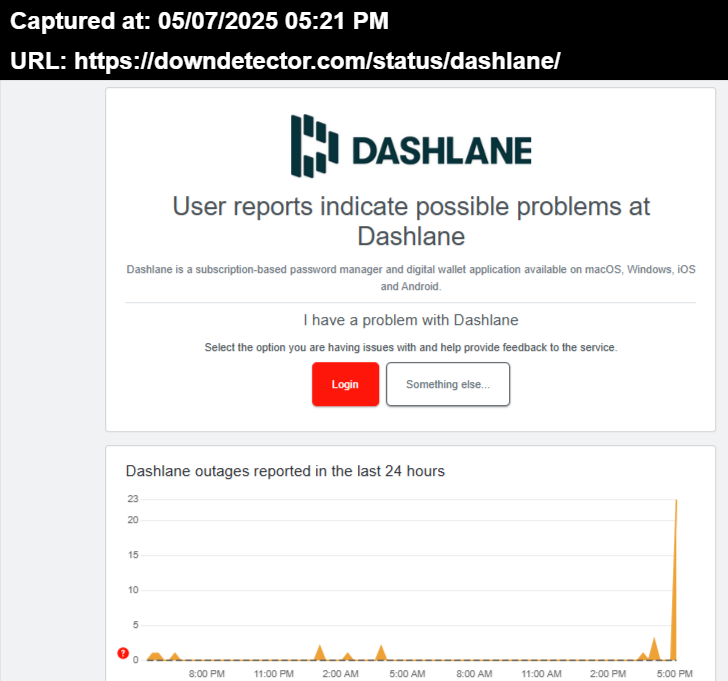
Task: Click the 5:00 PM chart axis label
Action: click(x=675, y=673)
